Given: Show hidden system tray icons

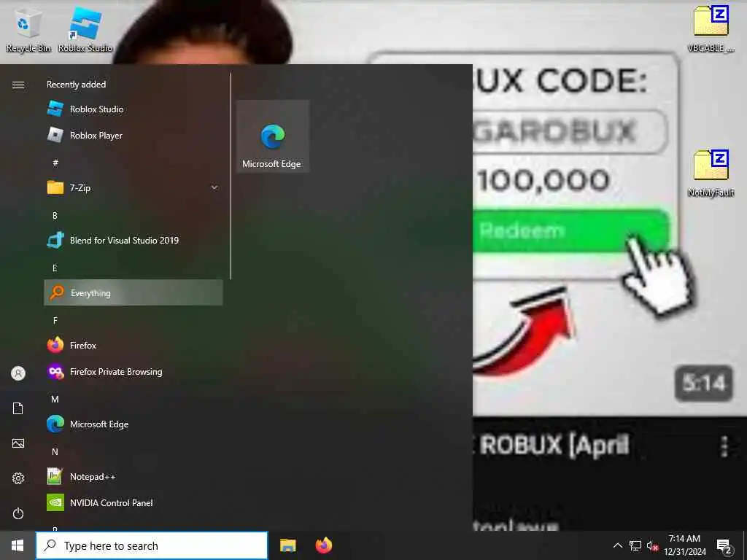Looking at the screenshot, I should coord(617,545).
